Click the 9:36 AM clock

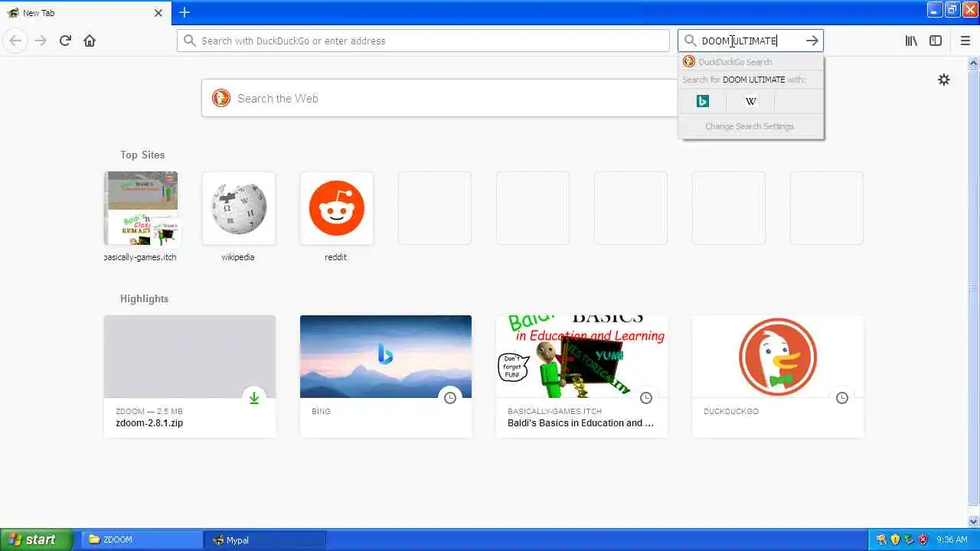(952, 540)
